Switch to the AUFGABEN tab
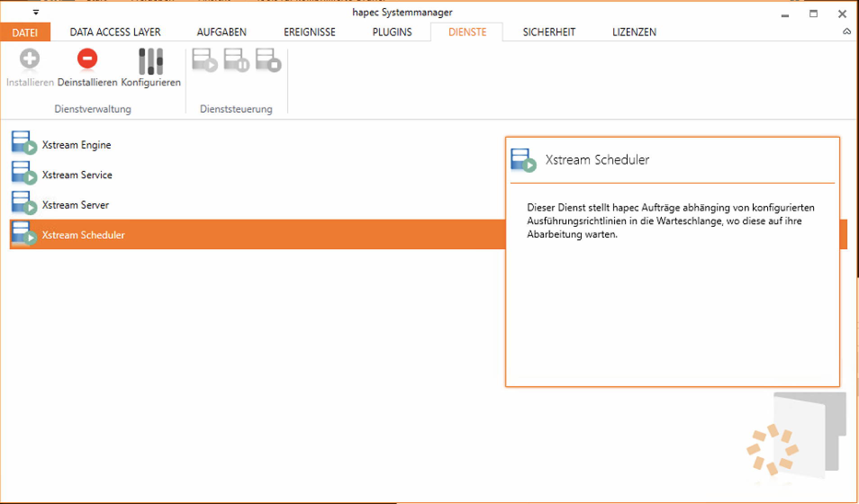The width and height of the screenshot is (859, 504). point(222,32)
